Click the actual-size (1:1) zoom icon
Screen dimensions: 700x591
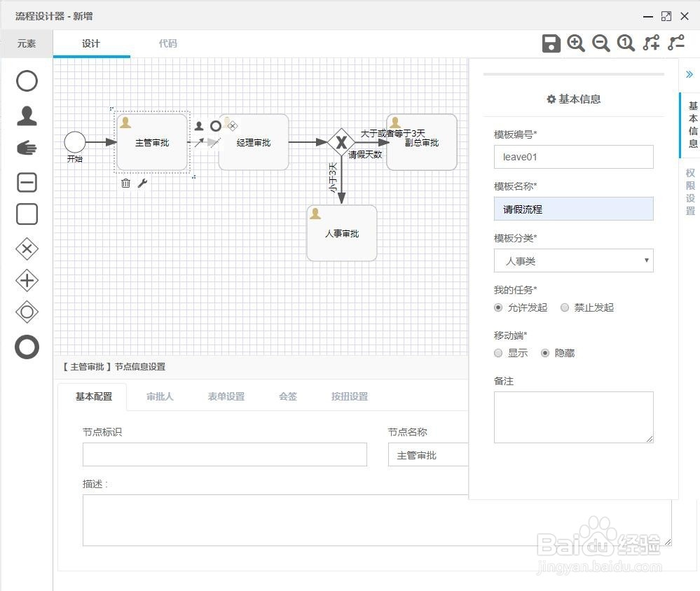coord(625,43)
